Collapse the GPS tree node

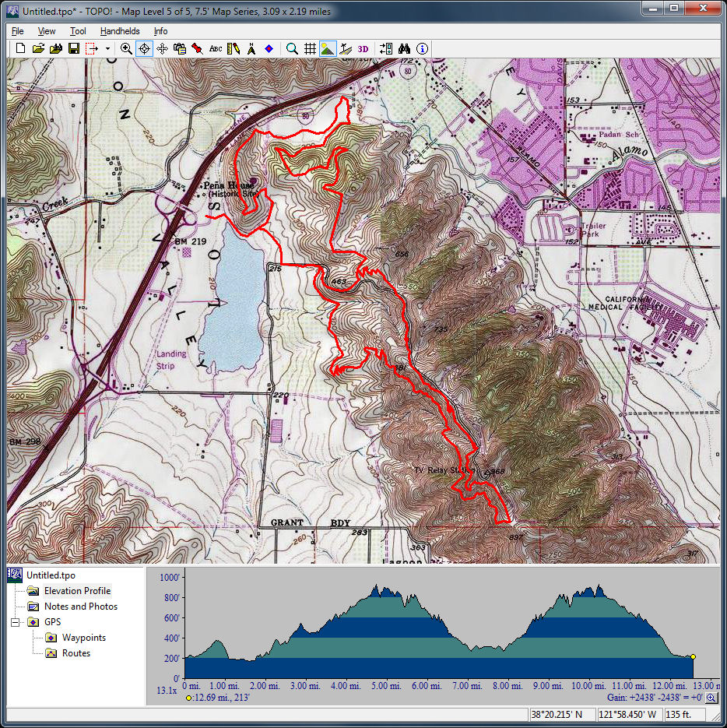click(x=15, y=622)
